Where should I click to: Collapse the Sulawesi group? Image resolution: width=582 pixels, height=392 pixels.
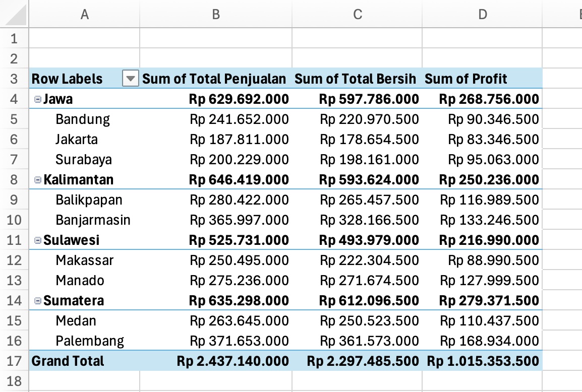37,240
